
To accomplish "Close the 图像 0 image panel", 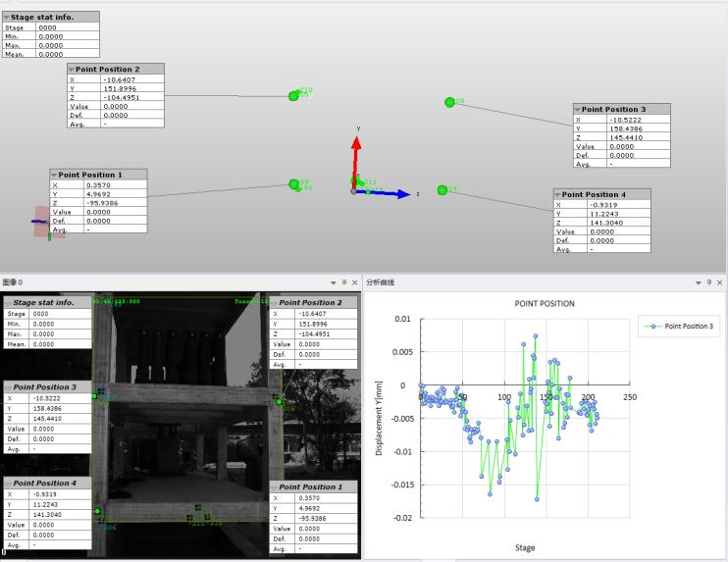I will pyautogui.click(x=355, y=282).
